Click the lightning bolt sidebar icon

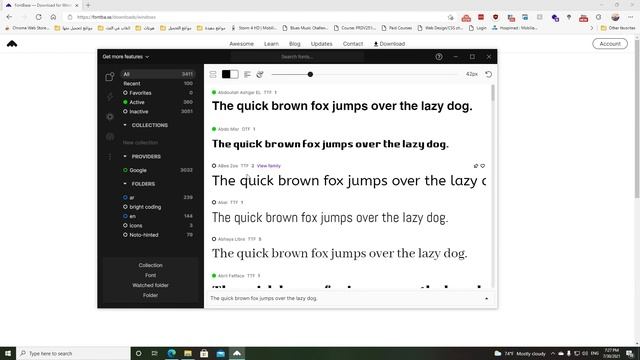109,97
